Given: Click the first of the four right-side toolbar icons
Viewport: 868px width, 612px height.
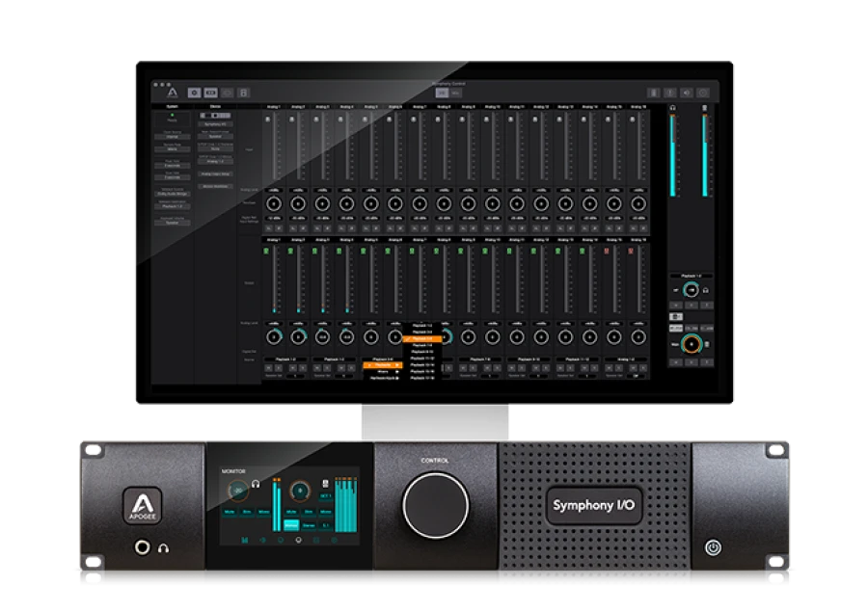Looking at the screenshot, I should pos(654,93).
